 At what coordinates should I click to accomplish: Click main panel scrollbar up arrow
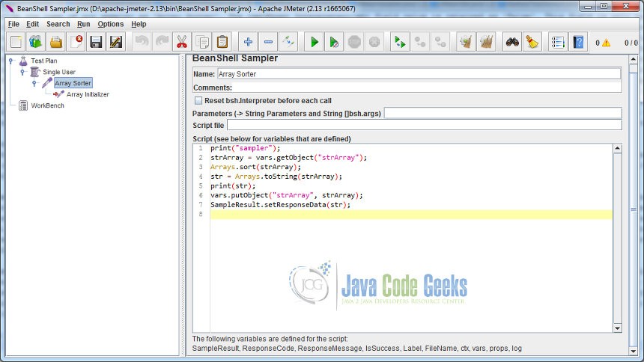(634, 60)
